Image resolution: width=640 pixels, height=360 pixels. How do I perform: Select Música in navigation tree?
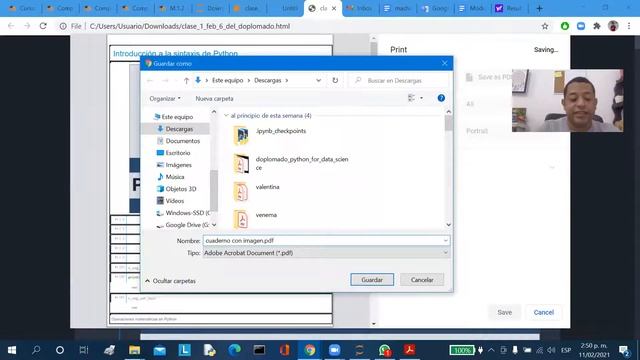point(175,177)
